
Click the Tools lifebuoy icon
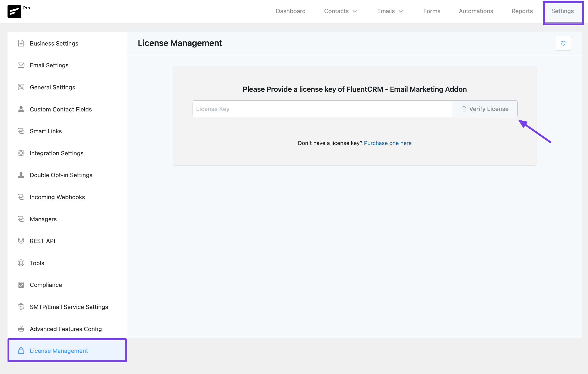click(x=21, y=263)
